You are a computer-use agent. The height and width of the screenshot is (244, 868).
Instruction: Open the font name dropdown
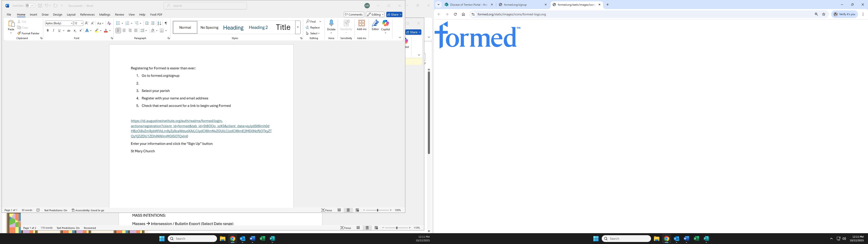click(71, 23)
